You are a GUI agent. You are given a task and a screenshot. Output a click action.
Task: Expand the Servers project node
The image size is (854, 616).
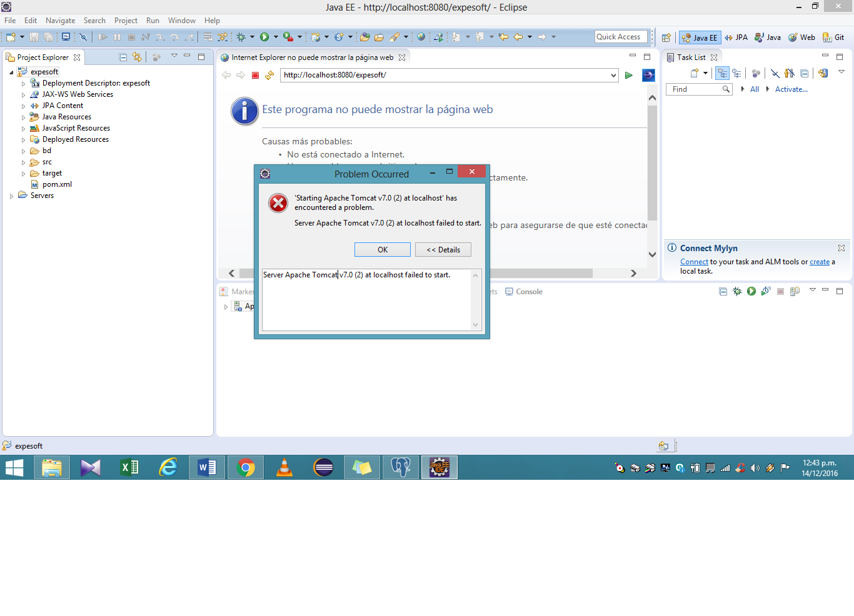11,196
